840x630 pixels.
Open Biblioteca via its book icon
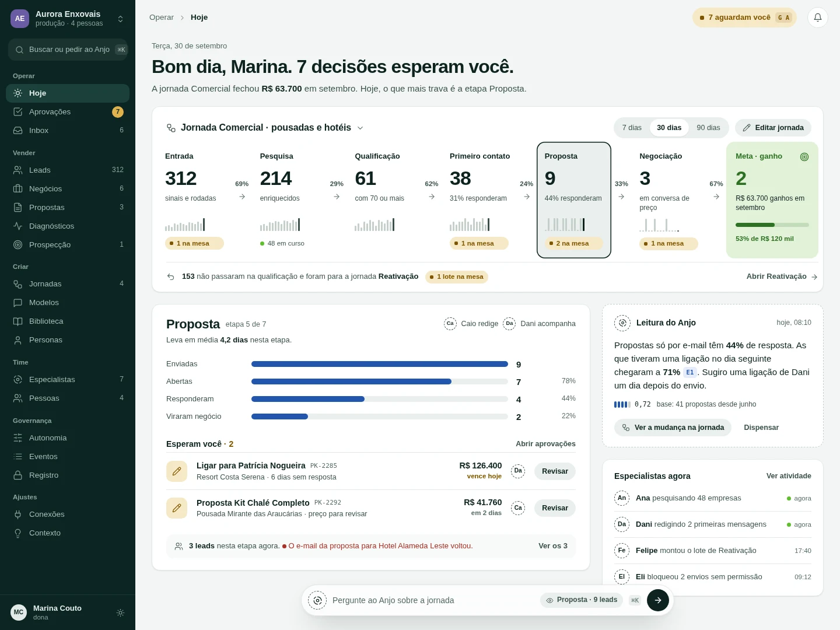click(x=18, y=321)
